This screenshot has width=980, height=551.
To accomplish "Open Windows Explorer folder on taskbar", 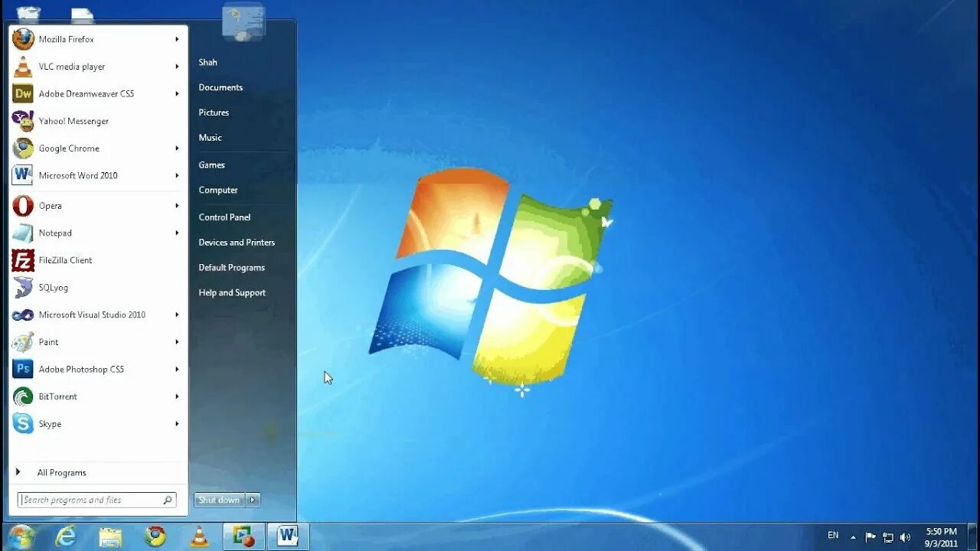I will (110, 537).
